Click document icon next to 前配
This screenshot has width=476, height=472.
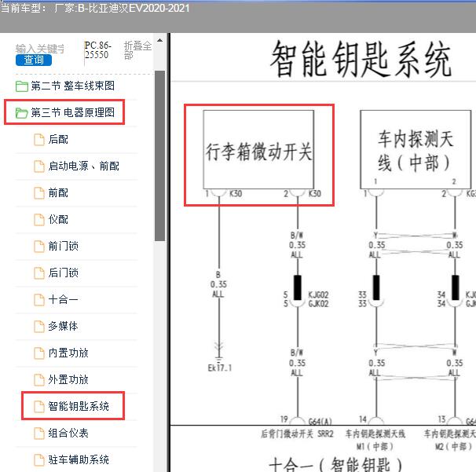38,193
